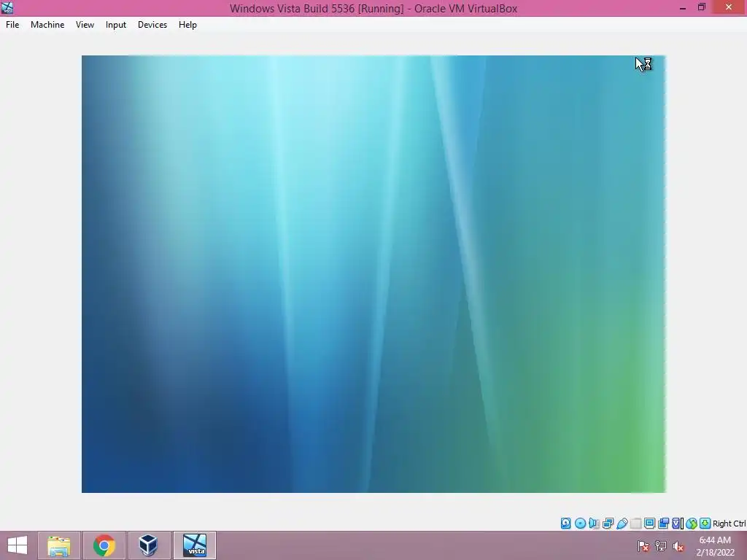The image size is (747, 560).
Task: Click the CPU virtualization indicator
Action: [677, 524]
